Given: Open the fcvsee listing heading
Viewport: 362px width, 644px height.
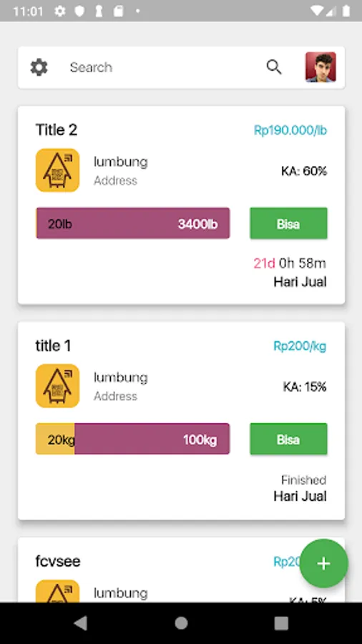Looking at the screenshot, I should click(x=58, y=561).
